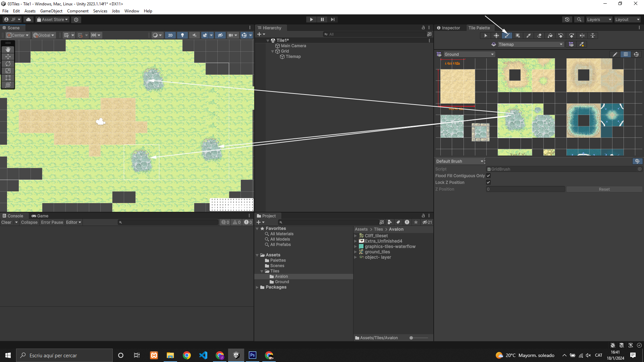The width and height of the screenshot is (644, 362).
Task: Select the palette Move tool
Action: 496,36
